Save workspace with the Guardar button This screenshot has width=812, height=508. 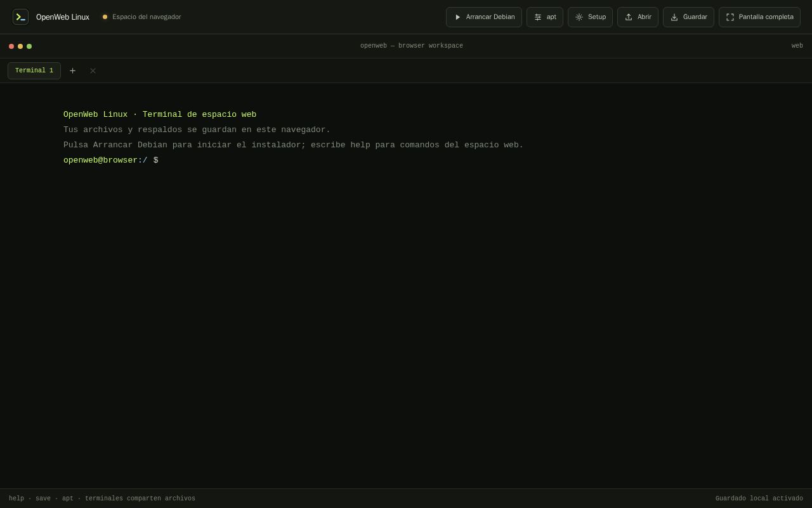pyautogui.click(x=688, y=17)
